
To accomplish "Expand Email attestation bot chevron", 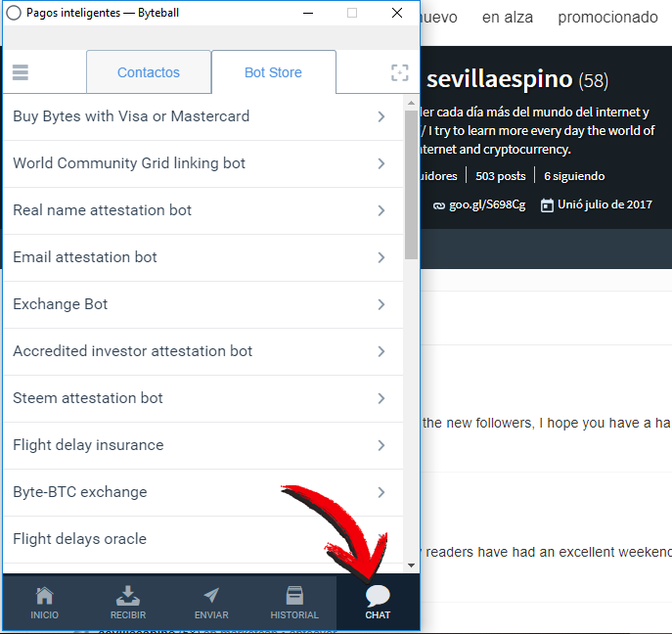I will click(x=381, y=257).
